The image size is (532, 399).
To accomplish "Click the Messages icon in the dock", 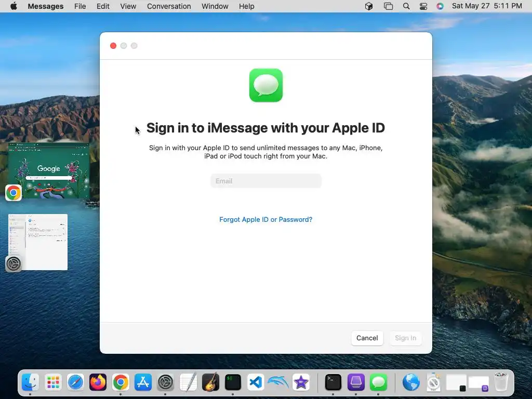I will [378, 382].
